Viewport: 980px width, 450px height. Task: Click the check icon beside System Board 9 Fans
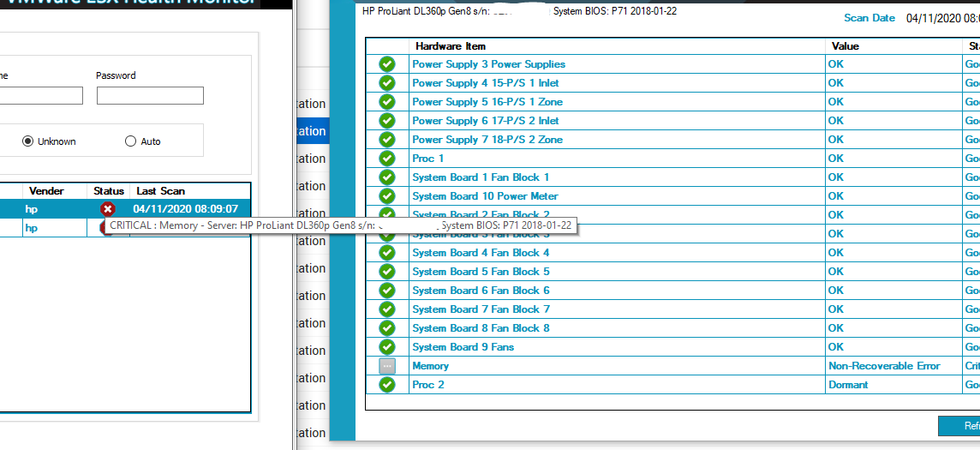point(387,347)
